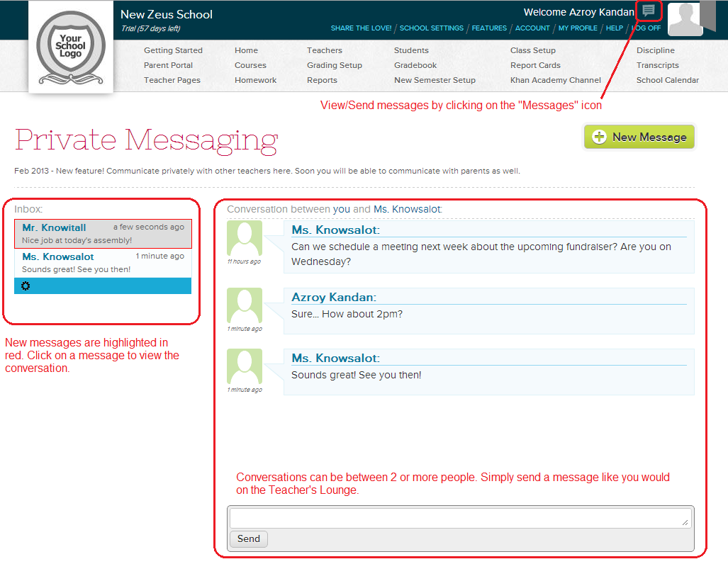Click inside the message text input field

point(461,517)
